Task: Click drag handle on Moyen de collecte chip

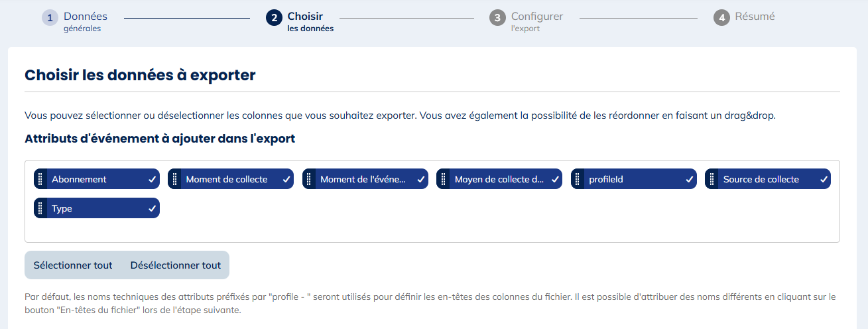Action: pos(443,179)
